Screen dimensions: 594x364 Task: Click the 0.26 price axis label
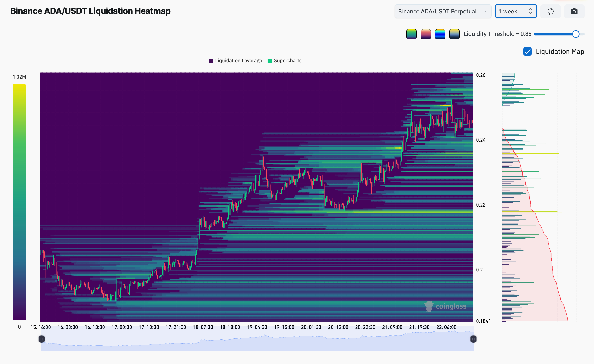click(x=481, y=75)
